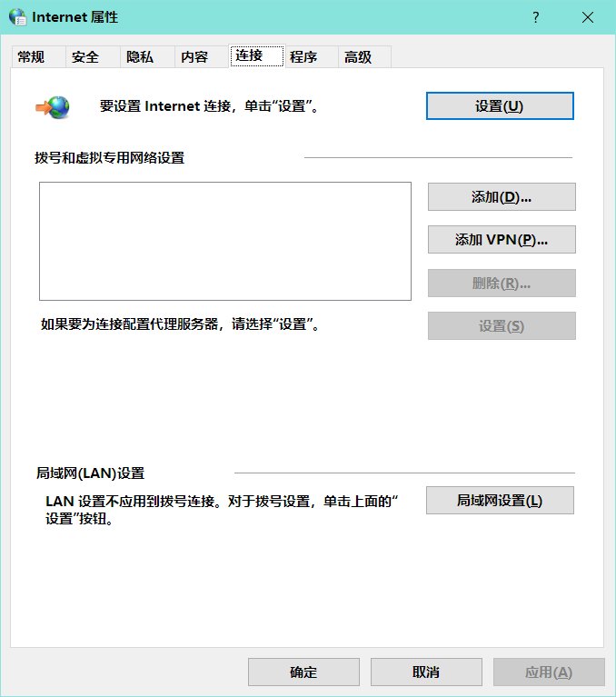Open 局域网设置(L) dialog
The image size is (616, 697).
[x=500, y=500]
